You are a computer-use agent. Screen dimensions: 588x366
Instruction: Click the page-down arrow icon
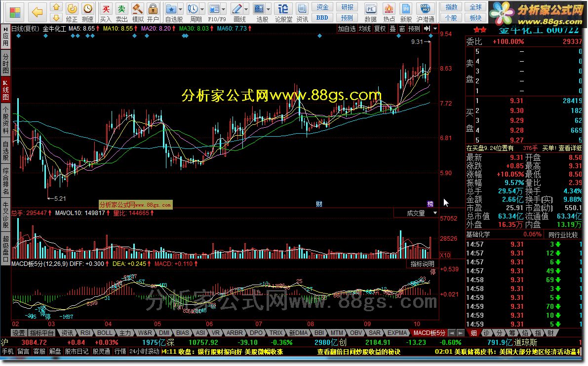click(56, 17)
